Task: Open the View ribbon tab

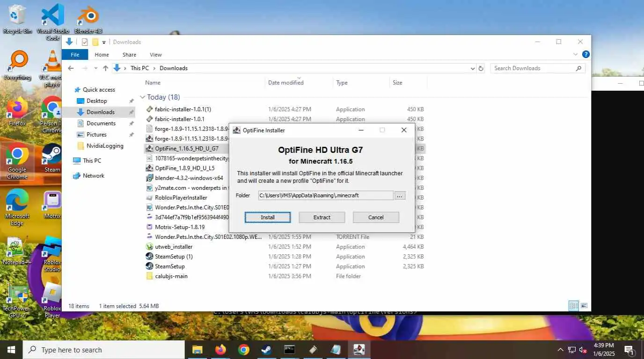Action: point(156,55)
